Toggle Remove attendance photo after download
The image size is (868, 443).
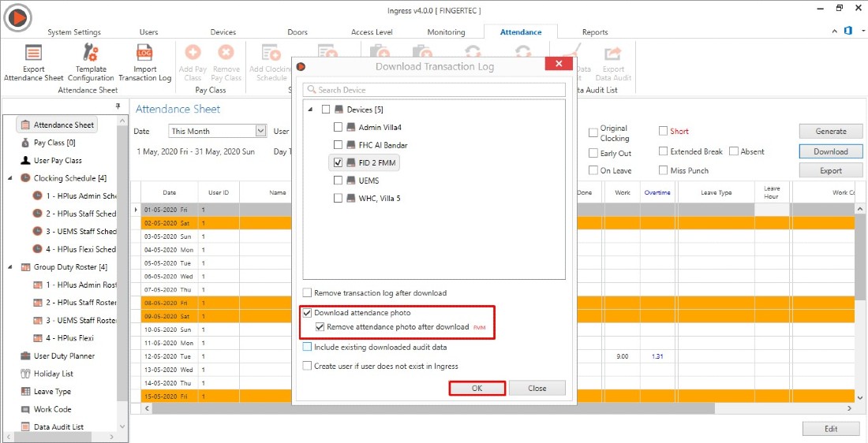pos(320,327)
